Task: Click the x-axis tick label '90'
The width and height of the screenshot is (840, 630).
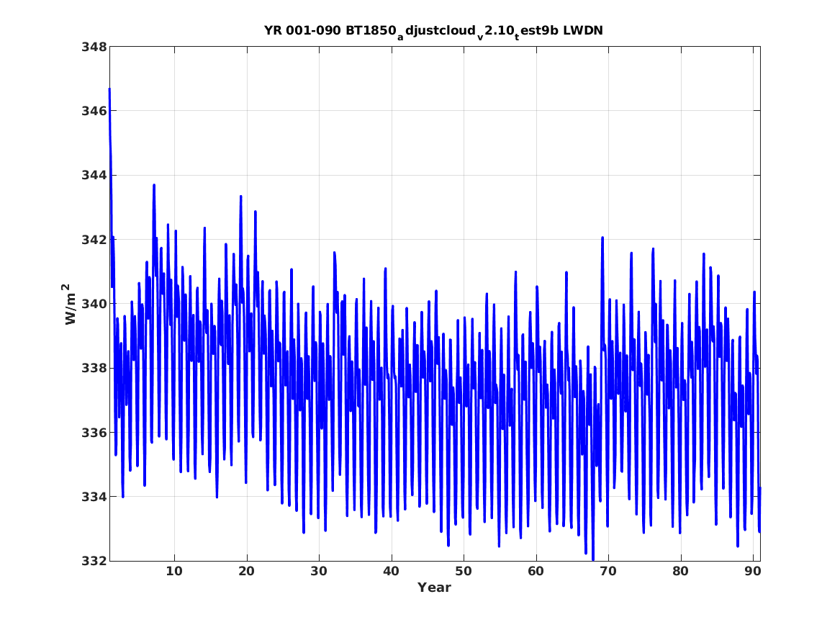Action: pos(753,572)
